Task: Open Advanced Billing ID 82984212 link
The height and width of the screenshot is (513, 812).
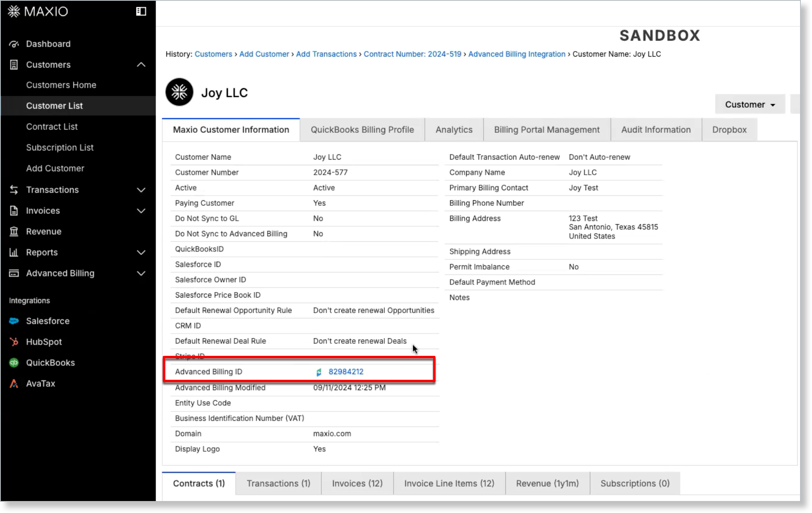Action: tap(346, 372)
